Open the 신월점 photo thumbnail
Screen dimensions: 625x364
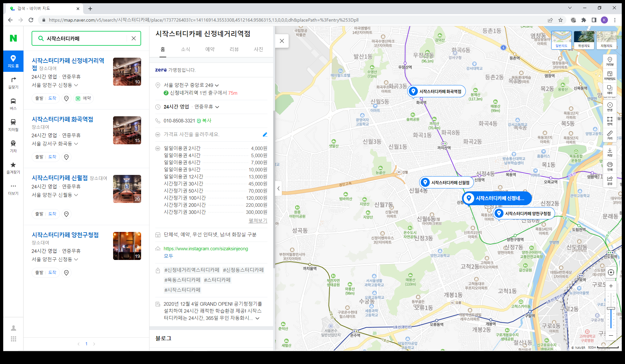127,189
